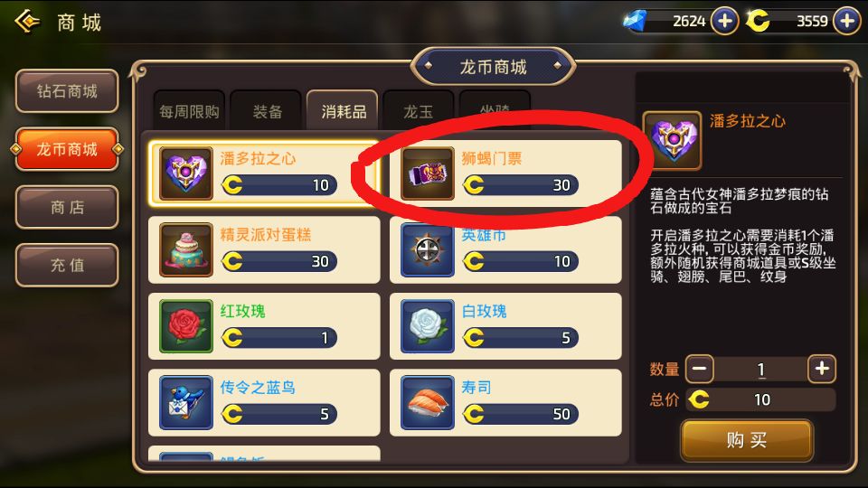
Task: Go to the 充值 recharge page
Action: [67, 265]
